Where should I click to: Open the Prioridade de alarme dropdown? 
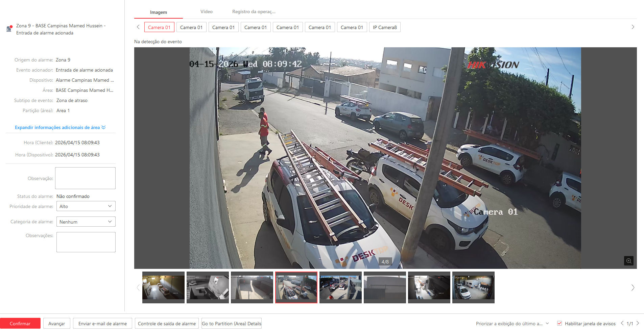(x=86, y=206)
